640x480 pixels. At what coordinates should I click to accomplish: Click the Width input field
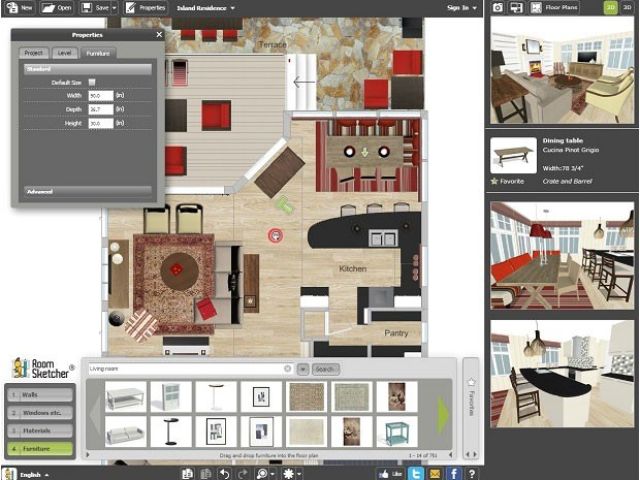coord(99,95)
